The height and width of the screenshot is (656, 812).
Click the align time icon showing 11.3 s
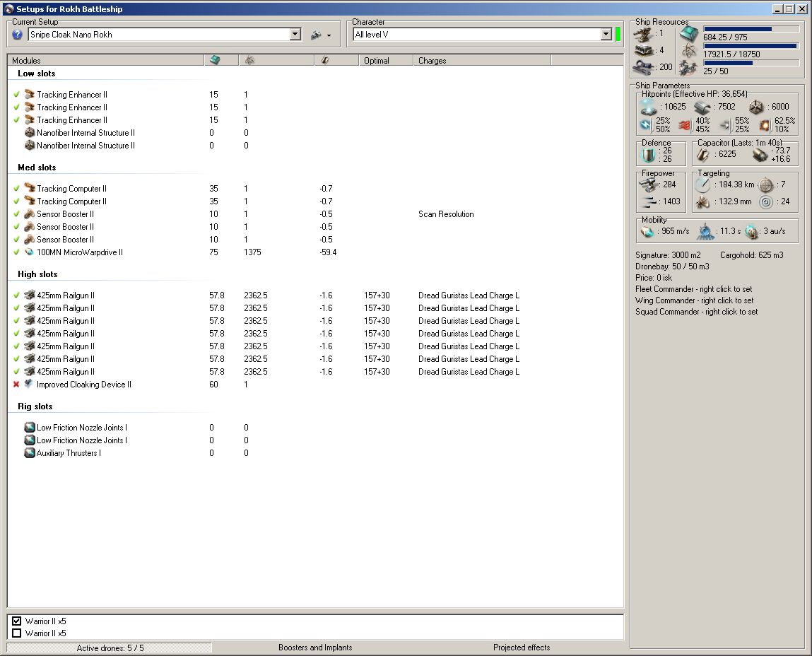coord(705,232)
